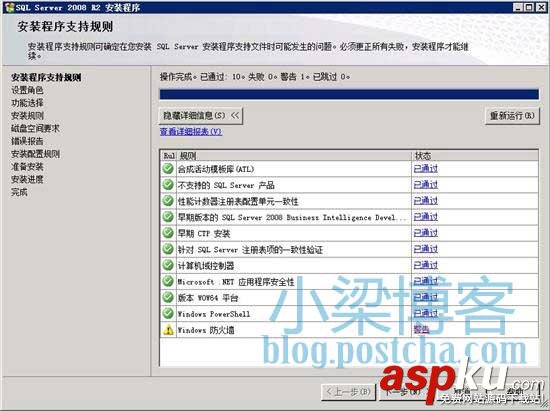Select 功能选择 step in sidebar

pos(27,103)
